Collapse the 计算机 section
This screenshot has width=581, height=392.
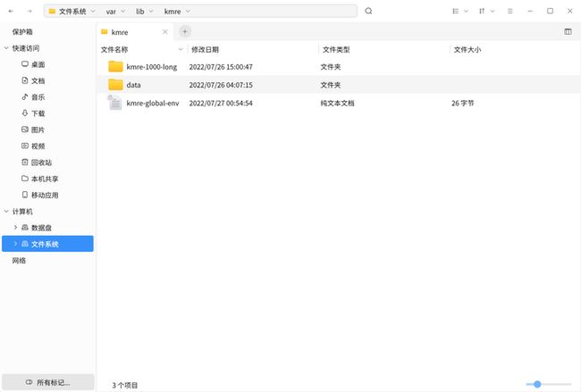pos(6,212)
